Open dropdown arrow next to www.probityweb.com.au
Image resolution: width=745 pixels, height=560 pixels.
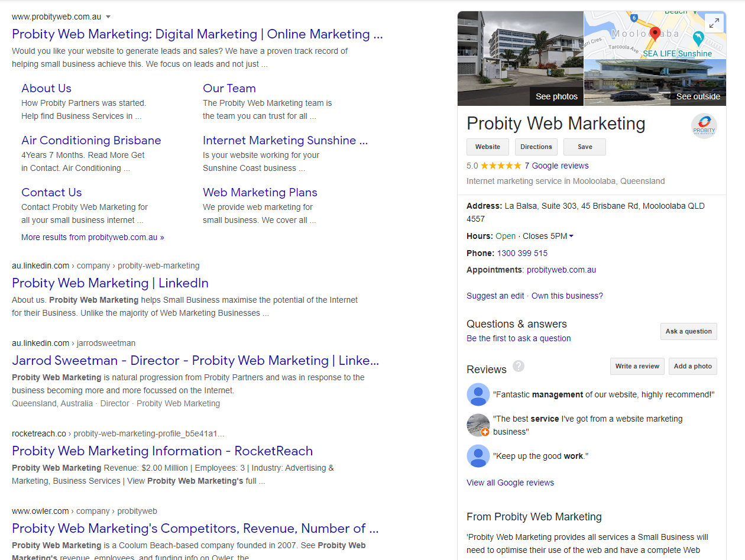108,17
